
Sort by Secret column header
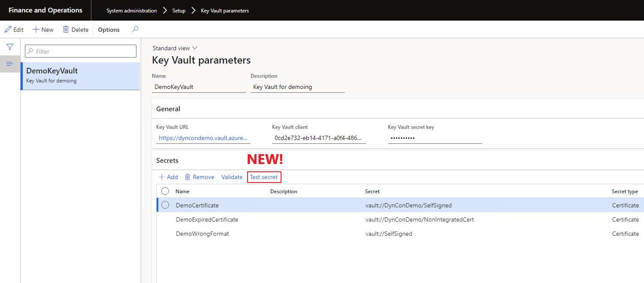point(372,192)
